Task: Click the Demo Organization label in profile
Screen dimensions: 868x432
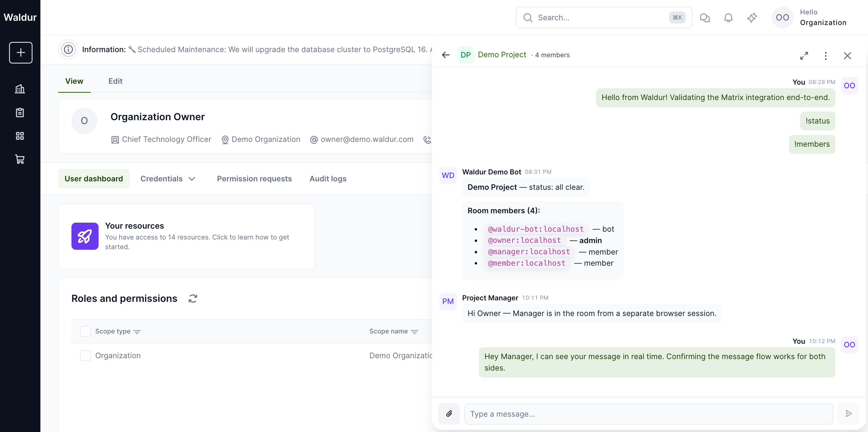Action: pyautogui.click(x=266, y=139)
